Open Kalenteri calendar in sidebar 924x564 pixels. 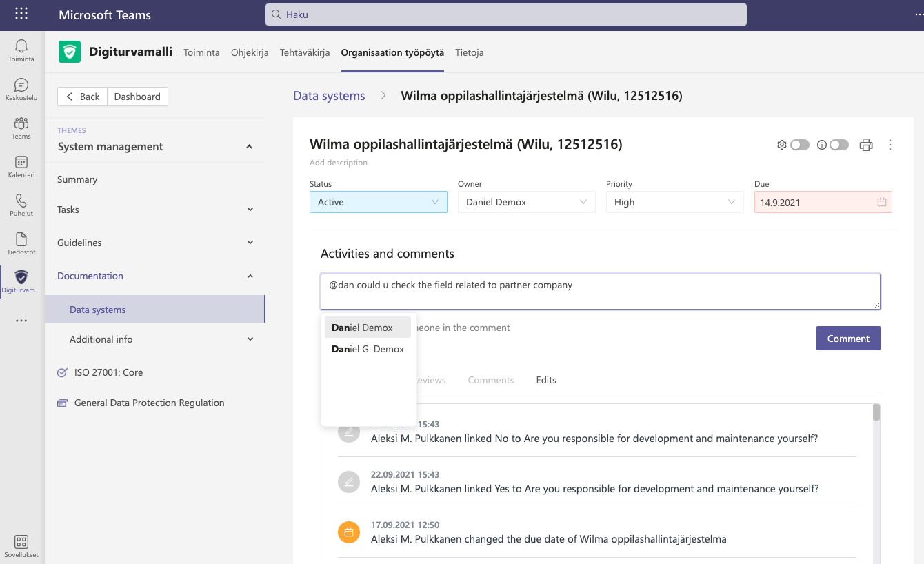click(x=21, y=166)
